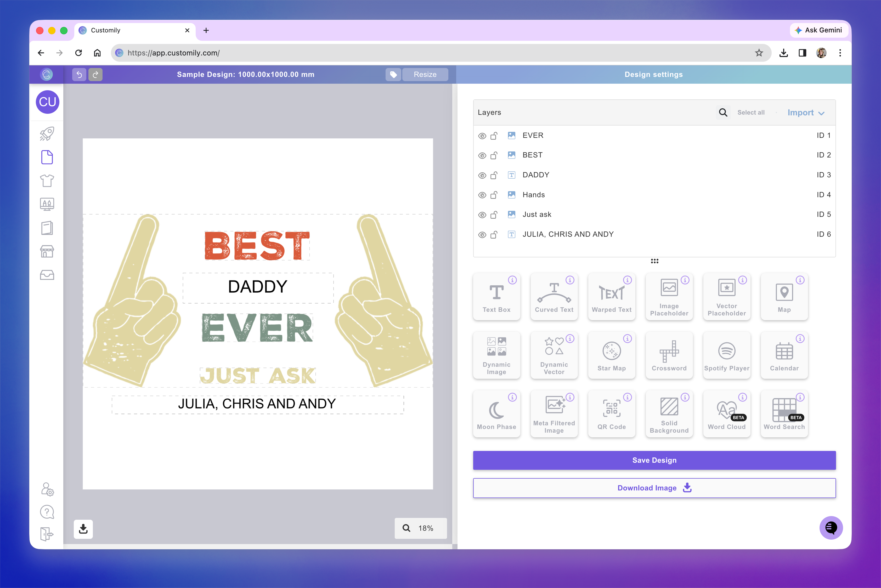This screenshot has width=881, height=588.
Task: Toggle visibility of Hands layer
Action: [482, 195]
